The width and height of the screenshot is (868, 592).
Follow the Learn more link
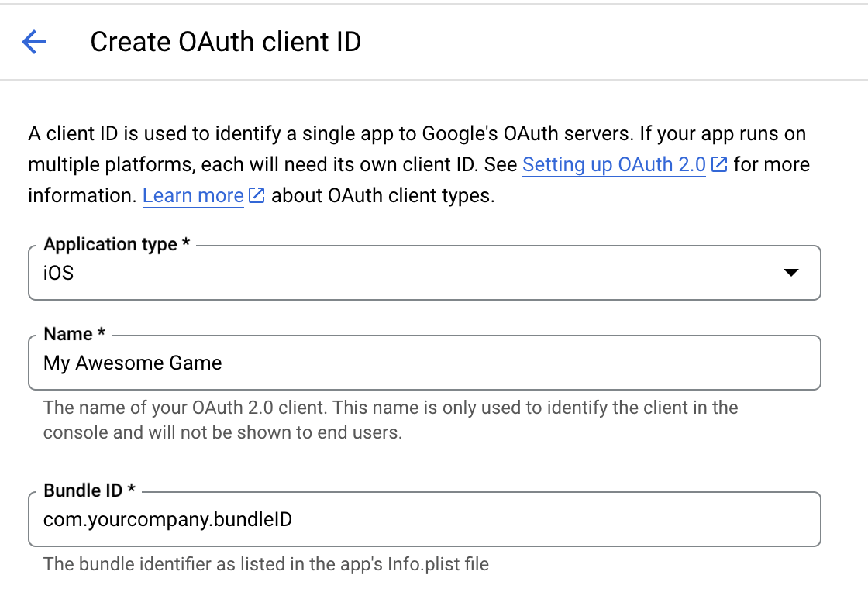(193, 196)
